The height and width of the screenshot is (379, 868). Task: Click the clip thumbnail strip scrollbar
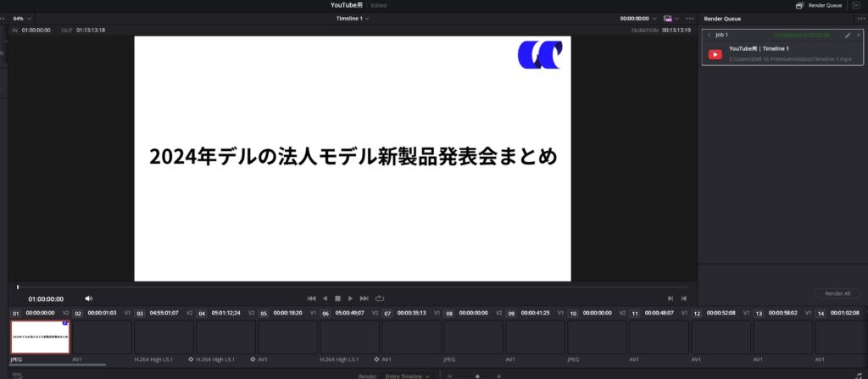[x=58, y=365]
